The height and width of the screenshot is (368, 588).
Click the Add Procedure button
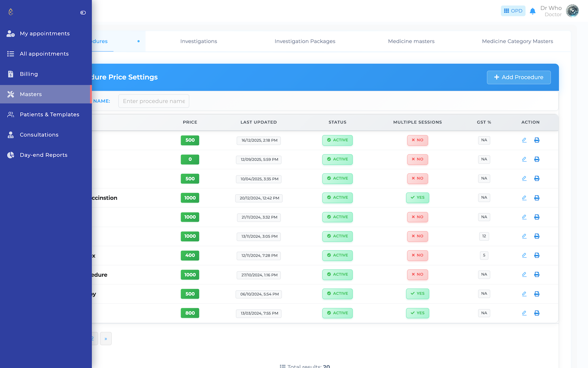tap(519, 77)
